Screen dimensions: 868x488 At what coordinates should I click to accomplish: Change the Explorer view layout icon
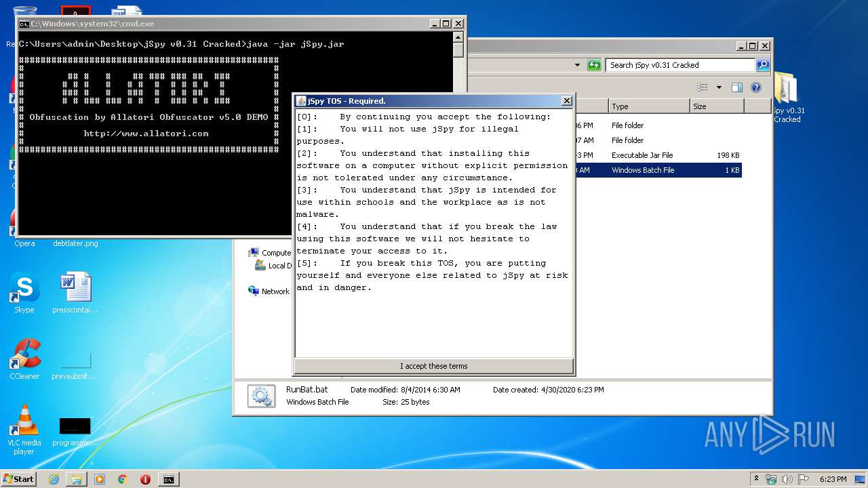tap(703, 87)
